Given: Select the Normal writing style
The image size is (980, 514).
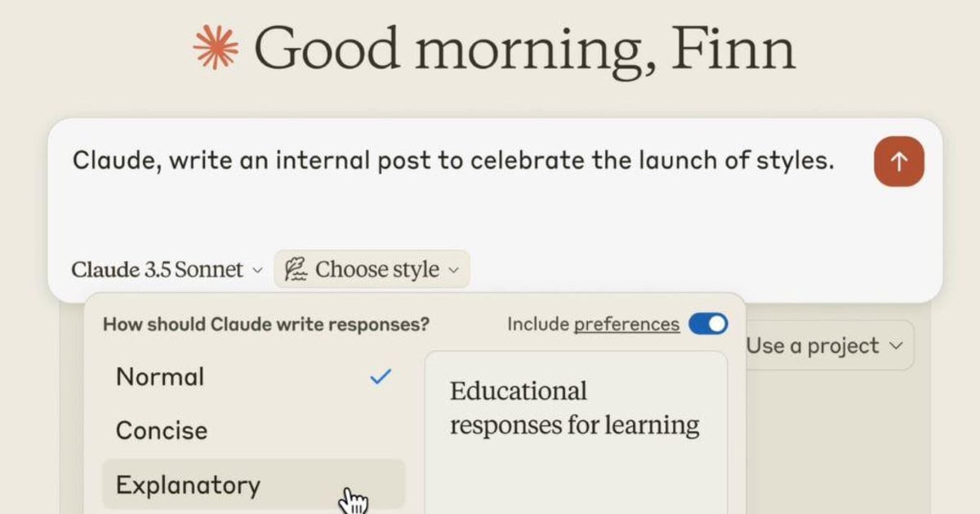Looking at the screenshot, I should pyautogui.click(x=253, y=377).
